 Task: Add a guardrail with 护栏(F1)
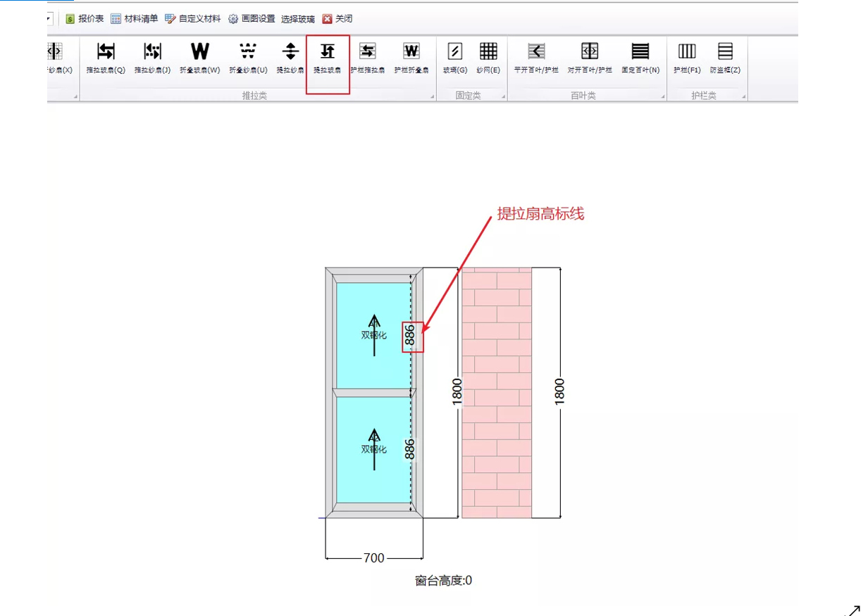pos(687,58)
